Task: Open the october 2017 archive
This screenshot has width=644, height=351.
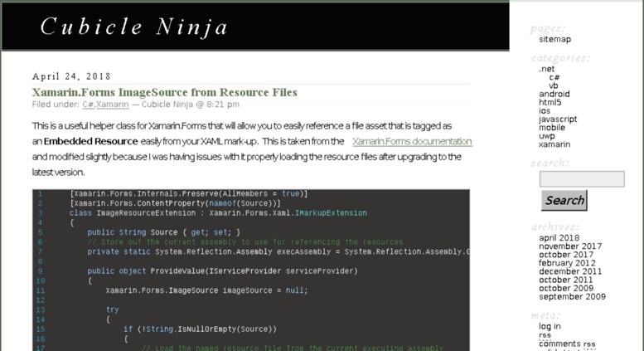Action: click(x=566, y=255)
